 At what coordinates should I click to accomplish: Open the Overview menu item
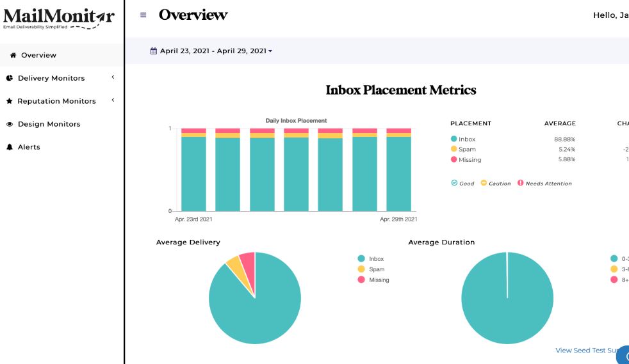coord(61,55)
